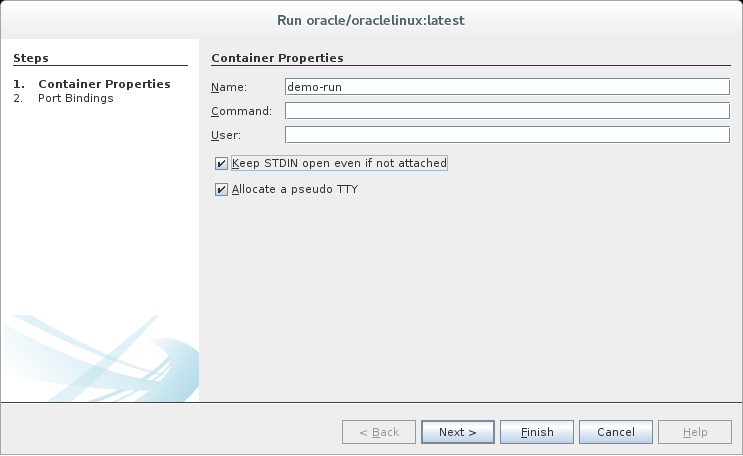This screenshot has width=743, height=456.
Task: Click the Help button
Action: pos(695,432)
